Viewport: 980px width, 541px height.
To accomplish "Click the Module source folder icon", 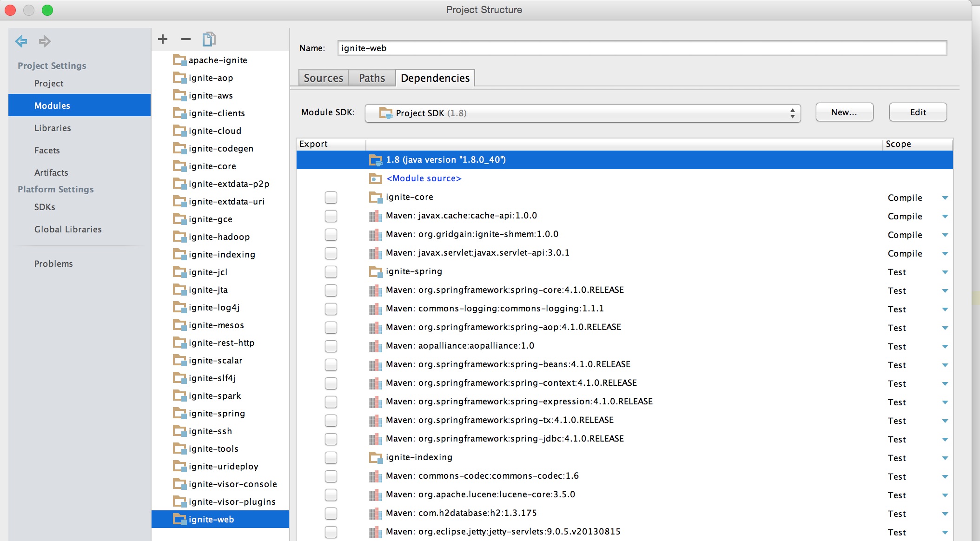I will click(375, 178).
